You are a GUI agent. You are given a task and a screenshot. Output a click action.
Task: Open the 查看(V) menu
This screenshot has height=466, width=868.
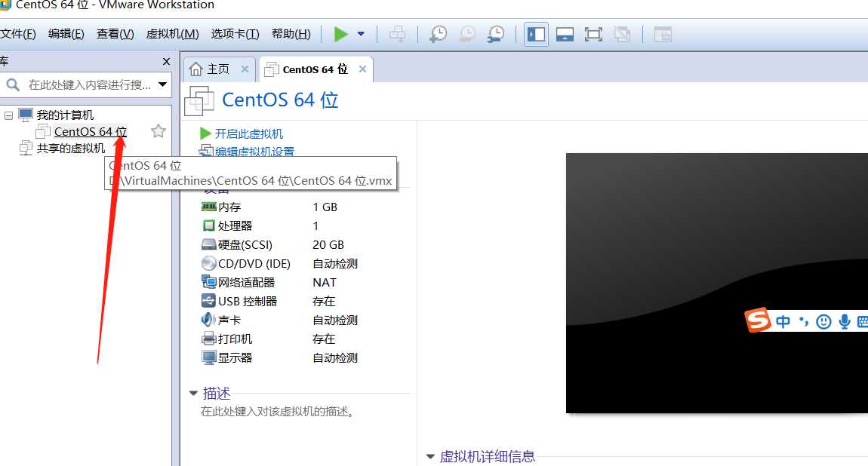tap(115, 34)
